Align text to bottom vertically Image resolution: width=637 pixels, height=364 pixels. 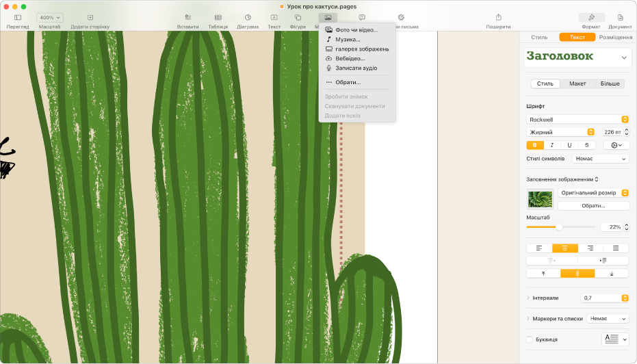(x=612, y=274)
